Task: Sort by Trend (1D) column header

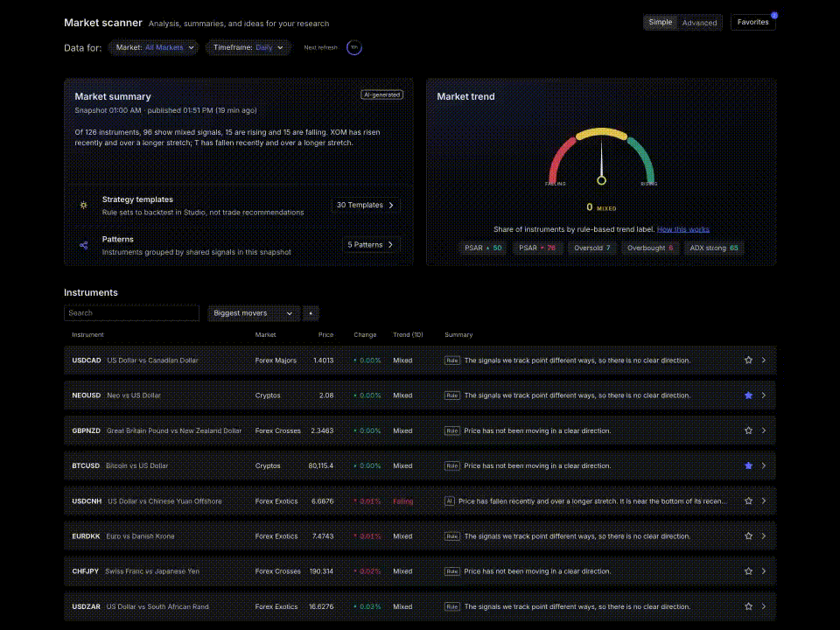Action: click(x=408, y=335)
